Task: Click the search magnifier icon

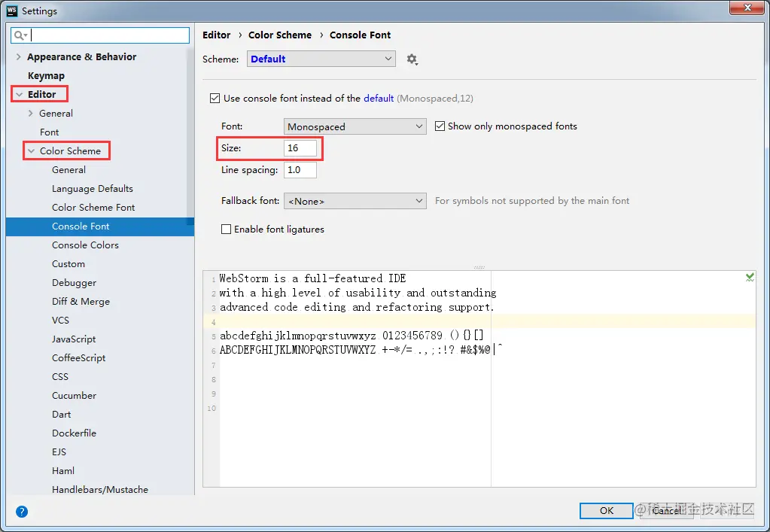Action: [20, 35]
